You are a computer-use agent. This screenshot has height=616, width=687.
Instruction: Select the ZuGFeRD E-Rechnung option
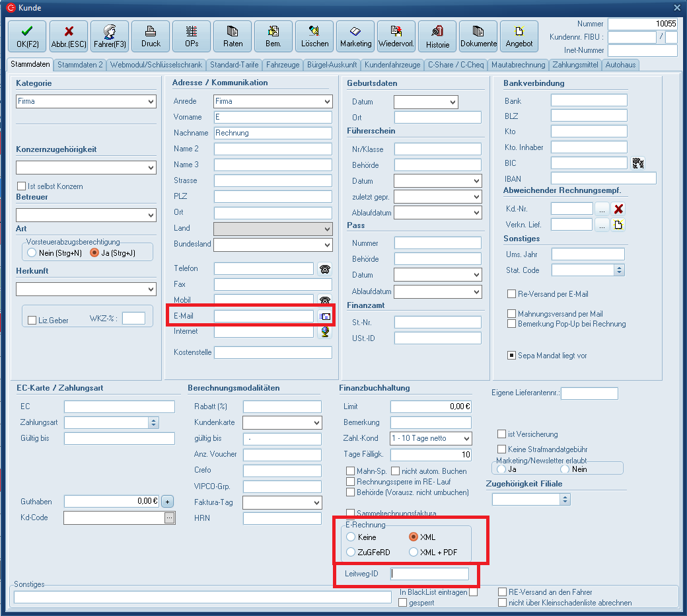[x=351, y=552]
